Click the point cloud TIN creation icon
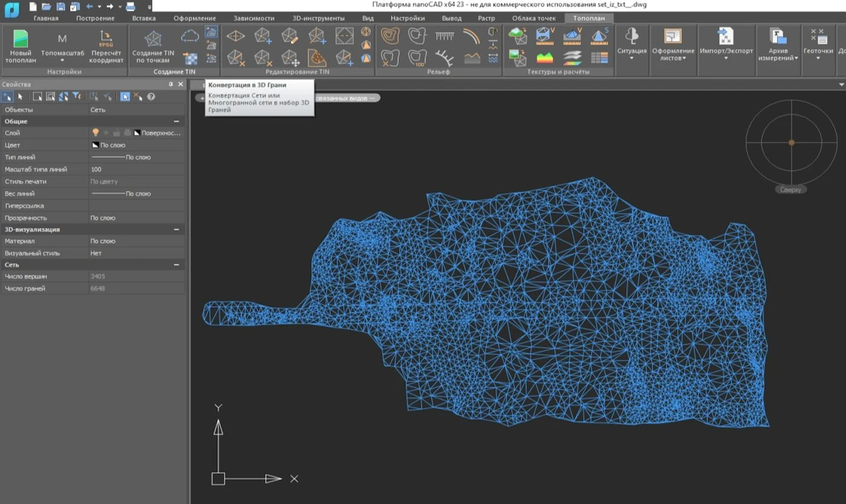This screenshot has height=504, width=846. [x=190, y=36]
